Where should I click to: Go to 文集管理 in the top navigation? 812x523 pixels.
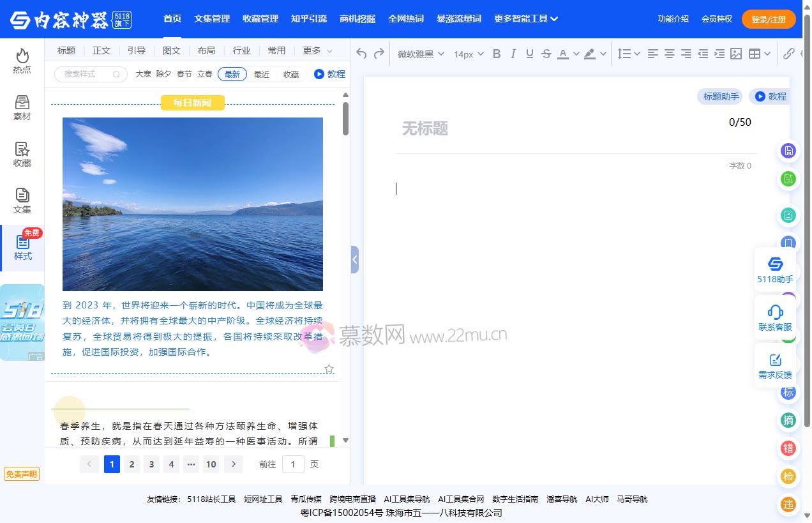pyautogui.click(x=212, y=19)
